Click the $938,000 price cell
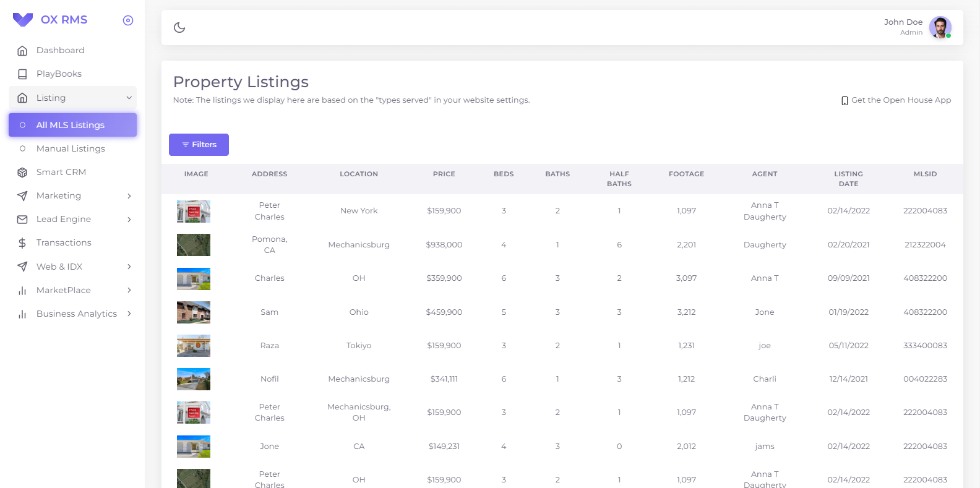This screenshot has height=488, width=980. click(x=444, y=245)
